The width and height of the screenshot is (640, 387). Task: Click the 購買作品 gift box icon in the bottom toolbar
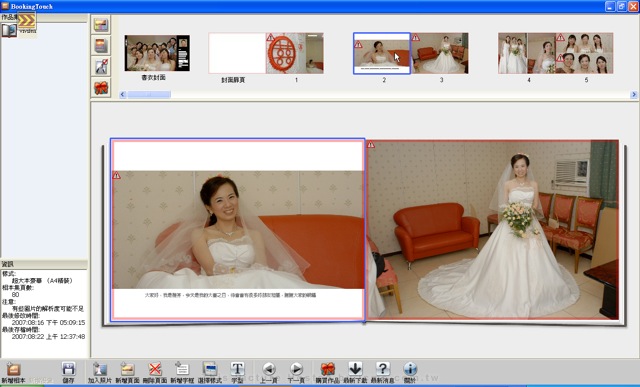pos(327,369)
